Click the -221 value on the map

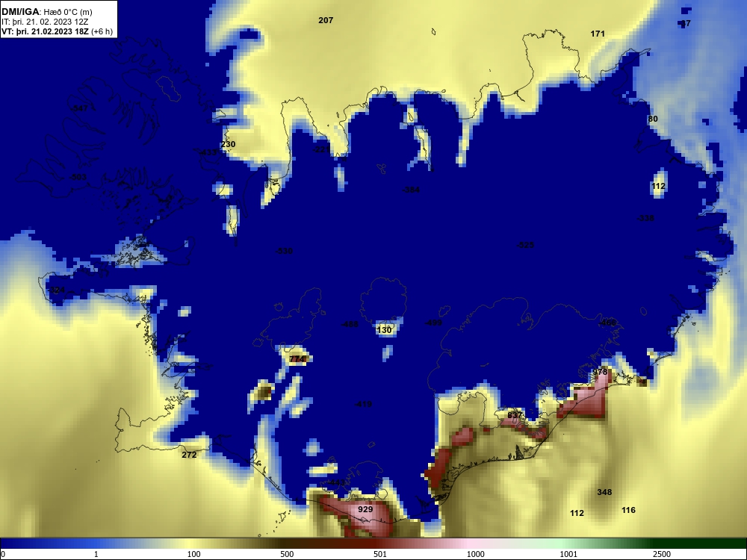[322, 149]
